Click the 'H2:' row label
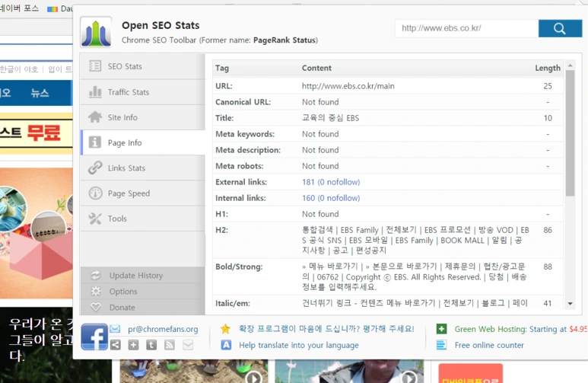588x383 pixels. pyautogui.click(x=221, y=230)
